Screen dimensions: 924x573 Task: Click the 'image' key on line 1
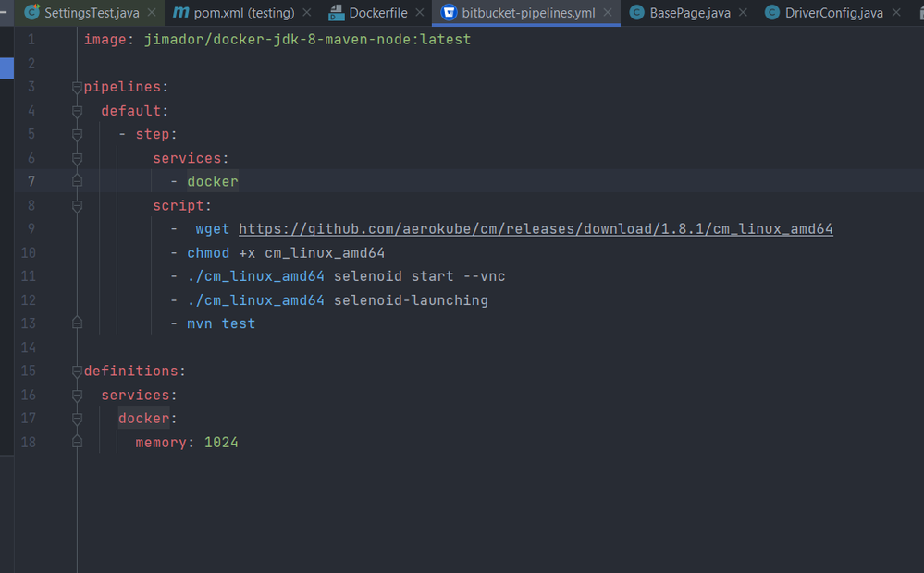click(x=105, y=40)
